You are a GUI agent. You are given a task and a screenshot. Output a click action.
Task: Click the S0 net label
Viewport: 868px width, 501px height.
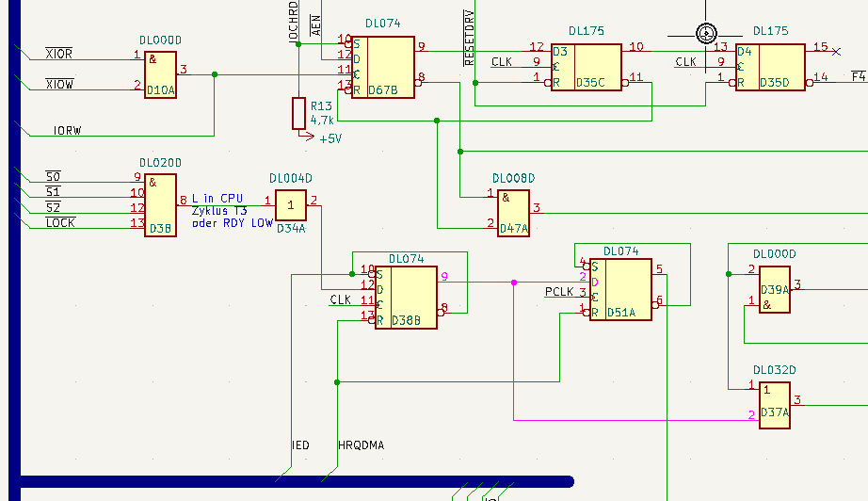pos(53,176)
